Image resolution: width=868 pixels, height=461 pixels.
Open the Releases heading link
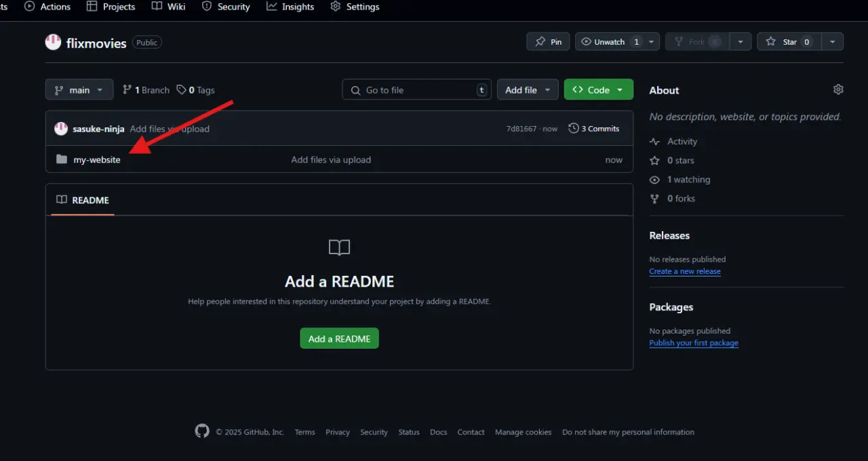[669, 235]
